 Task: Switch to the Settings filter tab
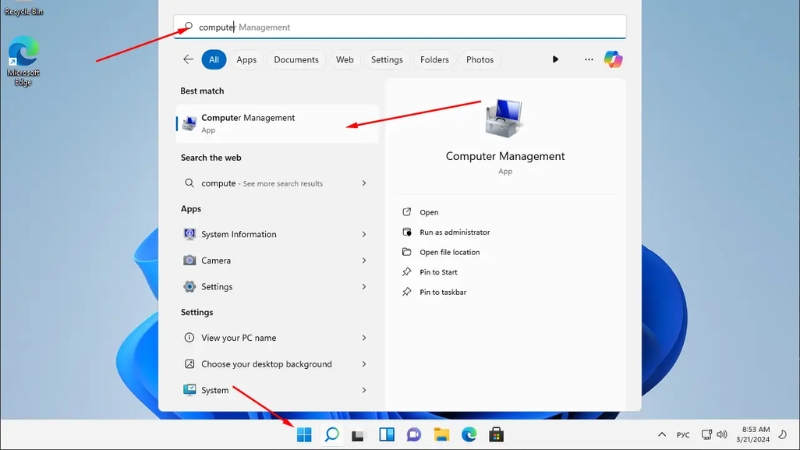click(387, 59)
